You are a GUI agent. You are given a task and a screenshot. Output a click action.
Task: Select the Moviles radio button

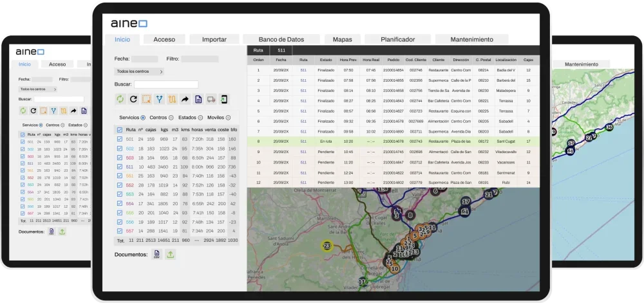(x=229, y=118)
